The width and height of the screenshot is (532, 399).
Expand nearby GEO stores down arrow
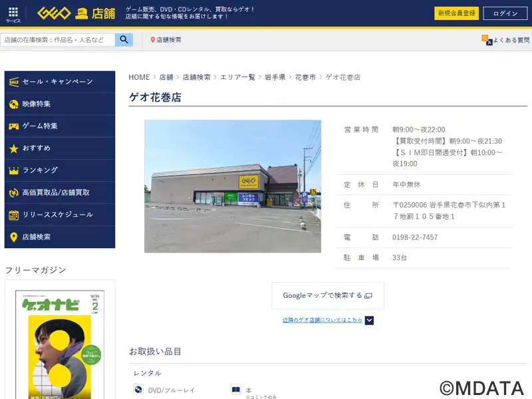[370, 320]
